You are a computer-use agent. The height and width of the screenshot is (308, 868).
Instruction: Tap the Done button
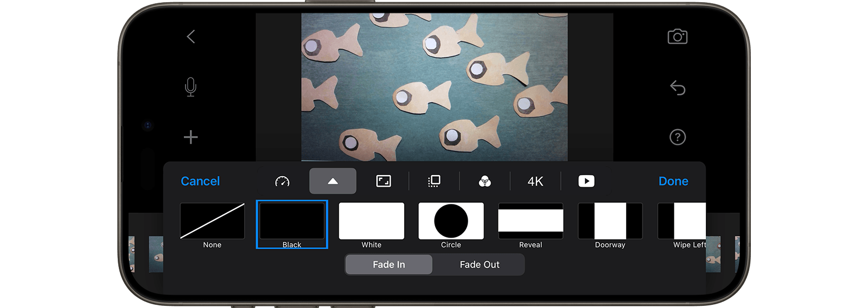click(673, 181)
